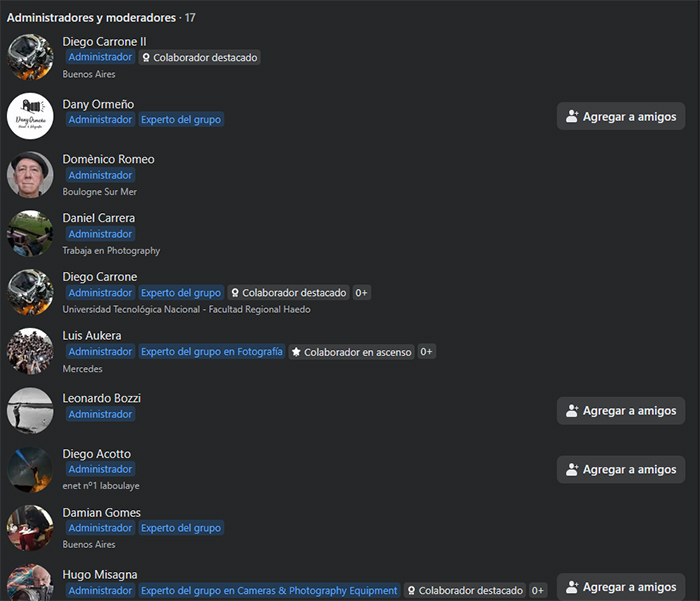This screenshot has width=700, height=601.
Task: Open Daniel Carrera's profile picture
Action: click(x=30, y=233)
